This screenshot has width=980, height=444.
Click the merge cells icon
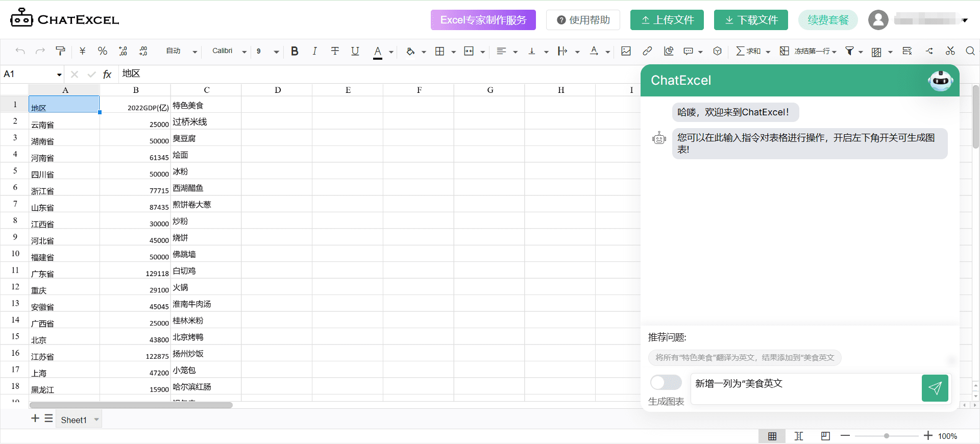(469, 51)
